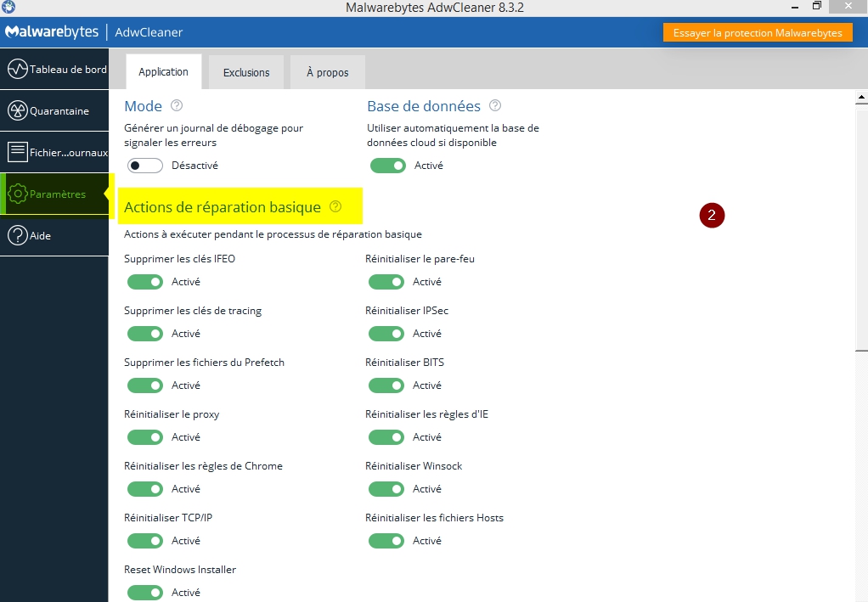Toggle Réinitialiser BITS switch

tap(386, 385)
